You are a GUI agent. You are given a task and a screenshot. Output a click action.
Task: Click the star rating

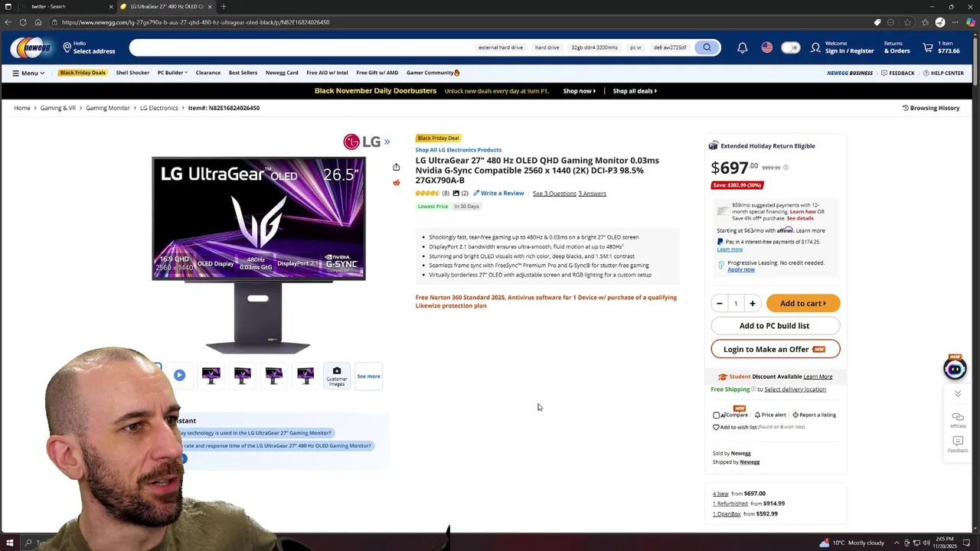tap(427, 194)
